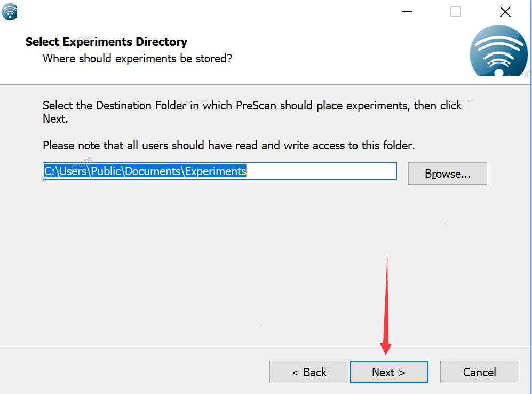Click the "Please note that all users" notice
The height and width of the screenshot is (394, 532).
click(228, 145)
